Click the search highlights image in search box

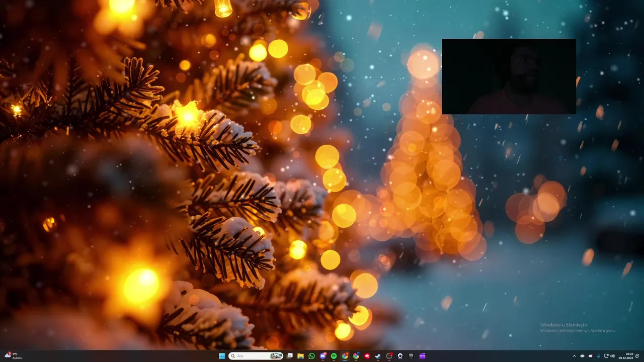[x=276, y=356]
